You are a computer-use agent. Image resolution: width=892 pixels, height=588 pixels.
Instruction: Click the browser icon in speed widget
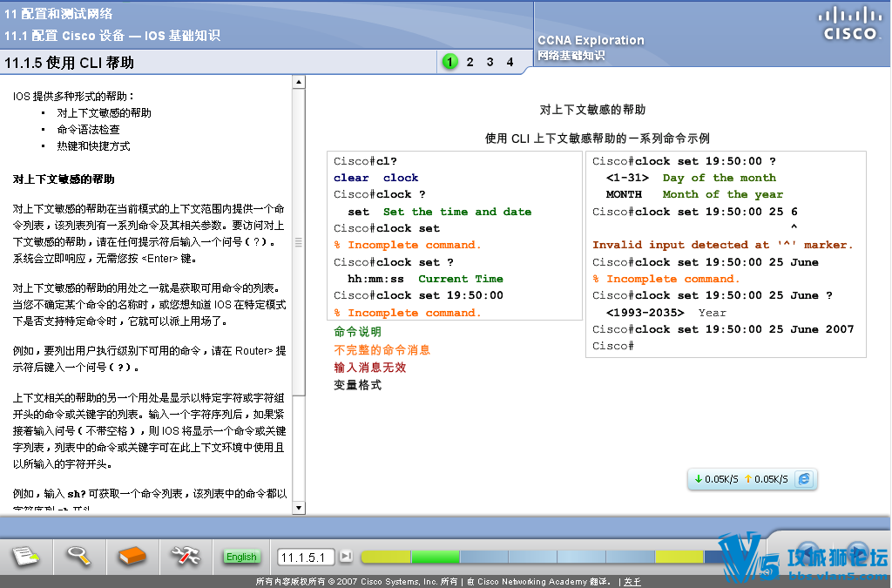(x=804, y=479)
